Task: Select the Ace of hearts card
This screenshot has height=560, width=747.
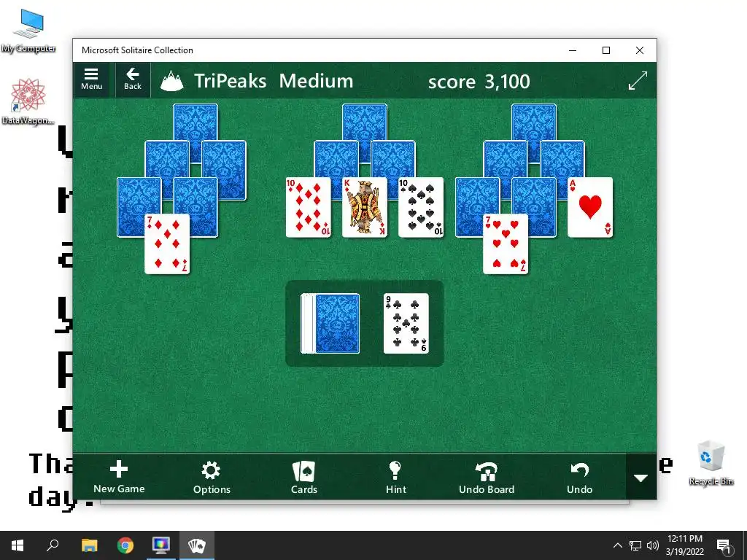Action: (590, 207)
